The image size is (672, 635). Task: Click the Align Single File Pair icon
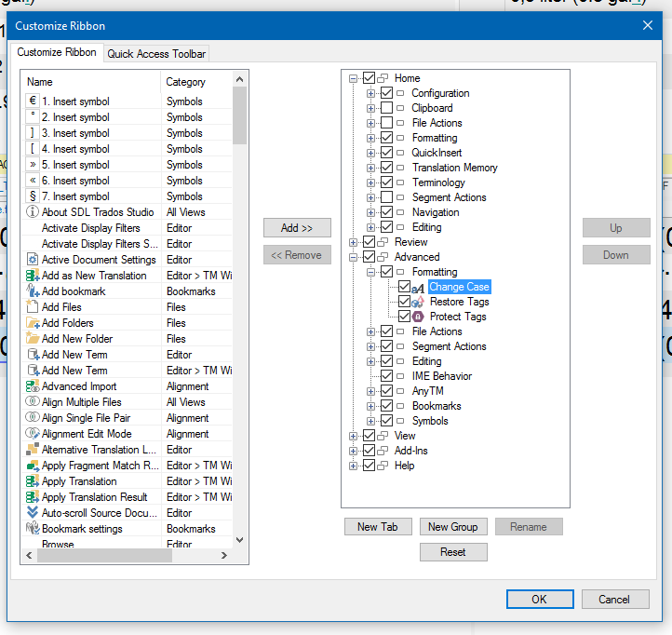[x=33, y=418]
